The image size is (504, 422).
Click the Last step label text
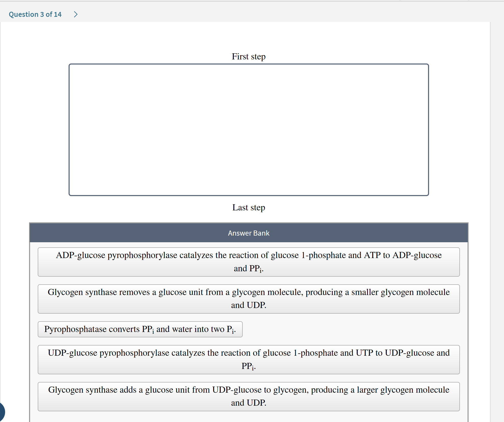coord(249,208)
